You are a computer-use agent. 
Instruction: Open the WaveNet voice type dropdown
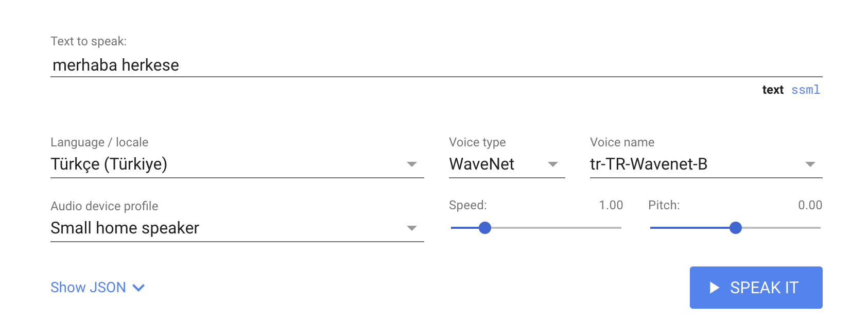tap(507, 164)
